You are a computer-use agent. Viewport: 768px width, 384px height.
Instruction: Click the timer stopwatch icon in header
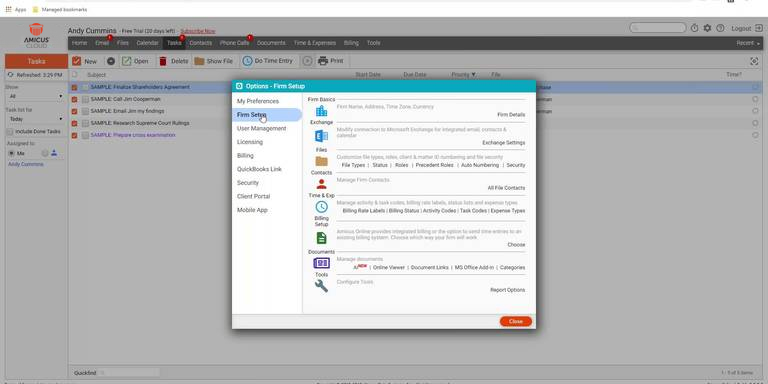pos(695,28)
